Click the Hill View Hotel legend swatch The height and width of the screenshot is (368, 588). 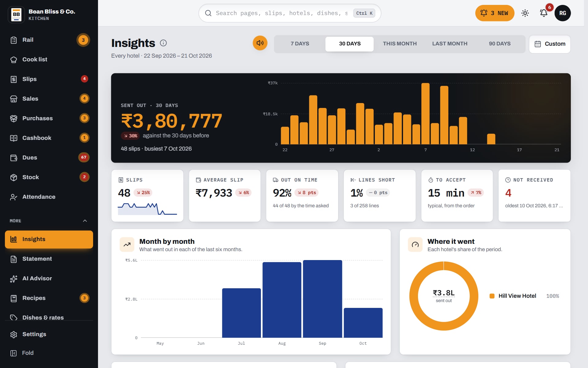492,296
